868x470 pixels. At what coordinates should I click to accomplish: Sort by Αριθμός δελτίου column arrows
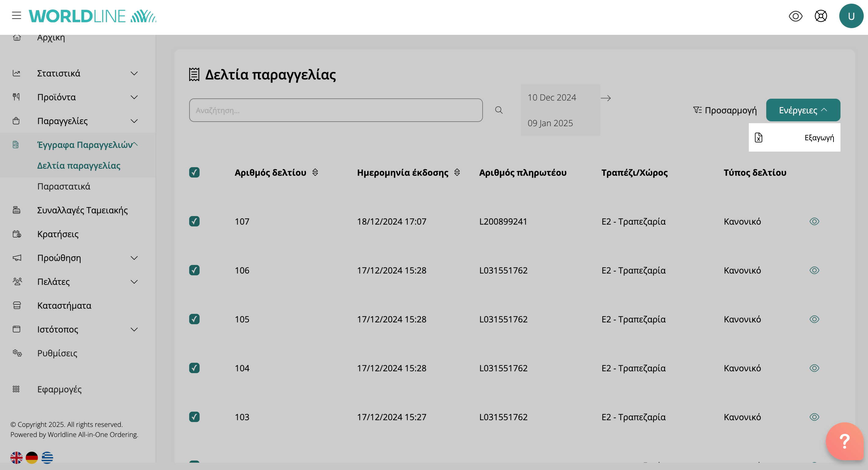(315, 172)
